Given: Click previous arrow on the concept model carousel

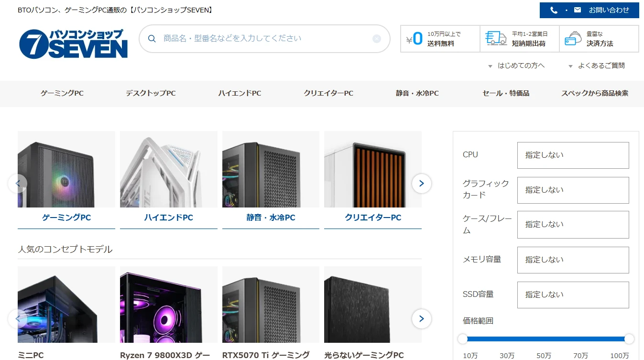Looking at the screenshot, I should [x=18, y=319].
